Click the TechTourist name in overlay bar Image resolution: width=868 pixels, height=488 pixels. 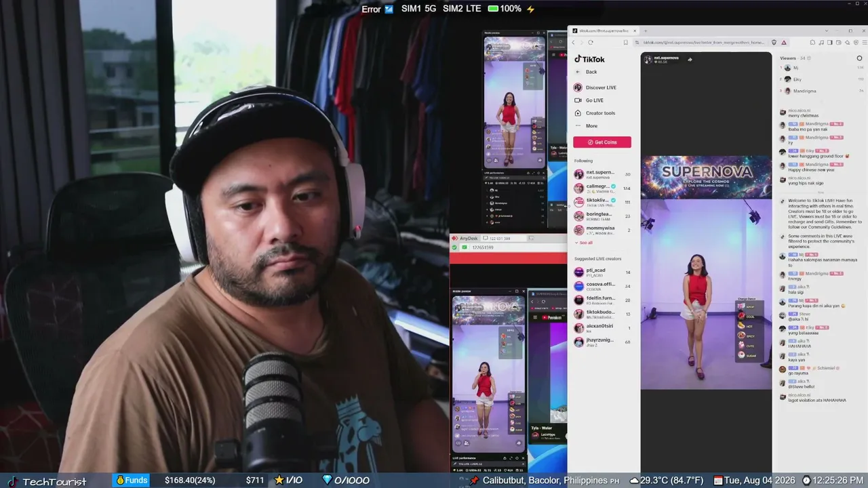click(54, 482)
